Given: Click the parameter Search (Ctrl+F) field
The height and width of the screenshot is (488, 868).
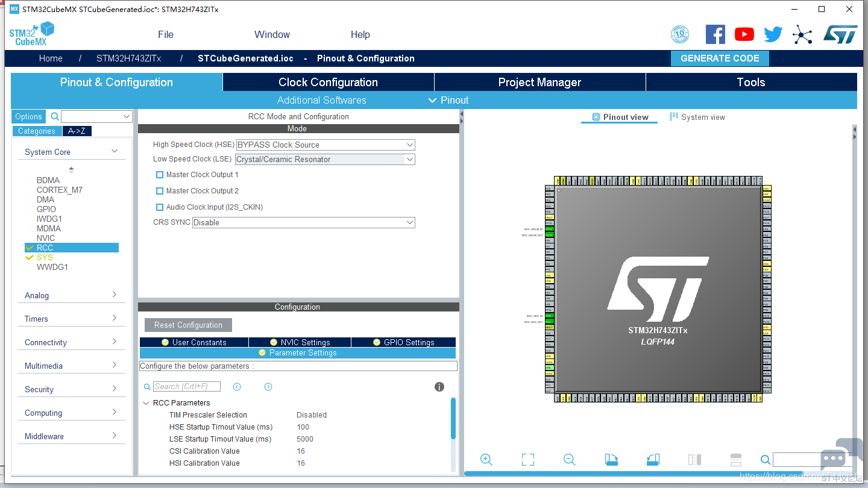Looking at the screenshot, I should pos(187,387).
